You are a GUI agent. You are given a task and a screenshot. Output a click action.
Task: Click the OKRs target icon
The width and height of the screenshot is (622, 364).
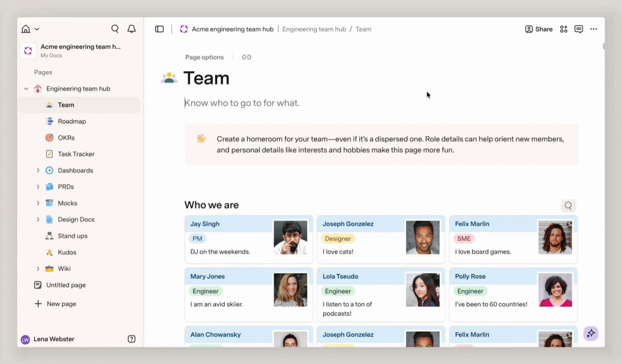[49, 138]
